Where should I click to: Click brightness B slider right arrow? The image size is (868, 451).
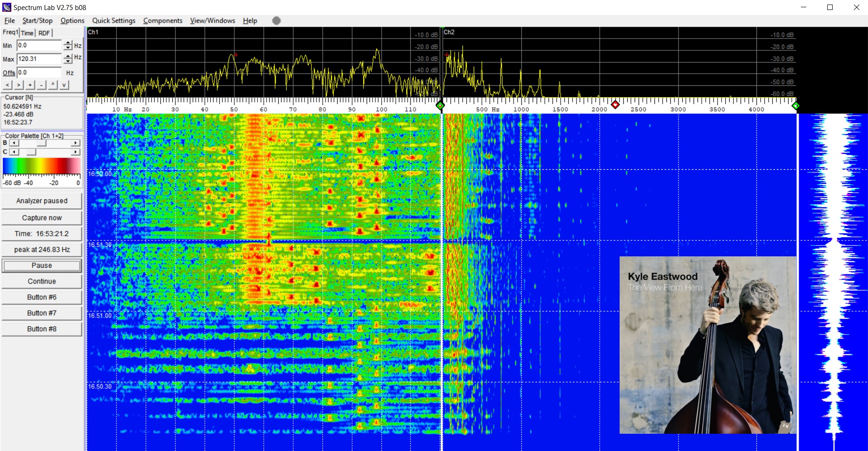point(76,143)
